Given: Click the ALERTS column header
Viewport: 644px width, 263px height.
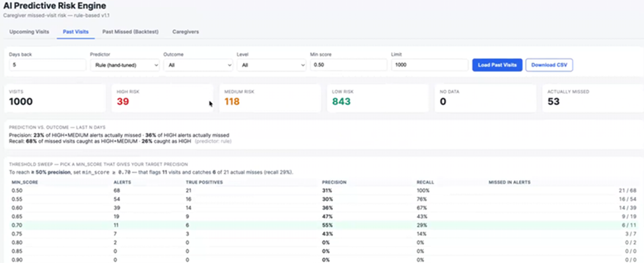Looking at the screenshot, I should click(122, 182).
